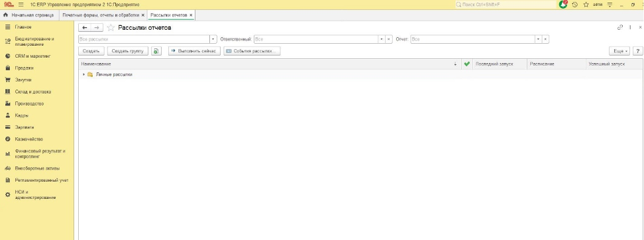The width and height of the screenshot is (644, 240).
Task: Expand the Личные рассылки folder
Action: (x=83, y=74)
